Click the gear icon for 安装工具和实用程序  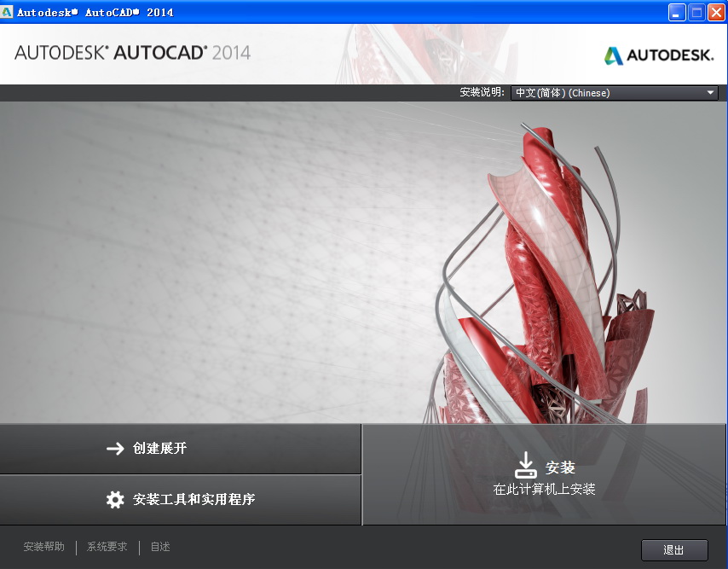(116, 500)
